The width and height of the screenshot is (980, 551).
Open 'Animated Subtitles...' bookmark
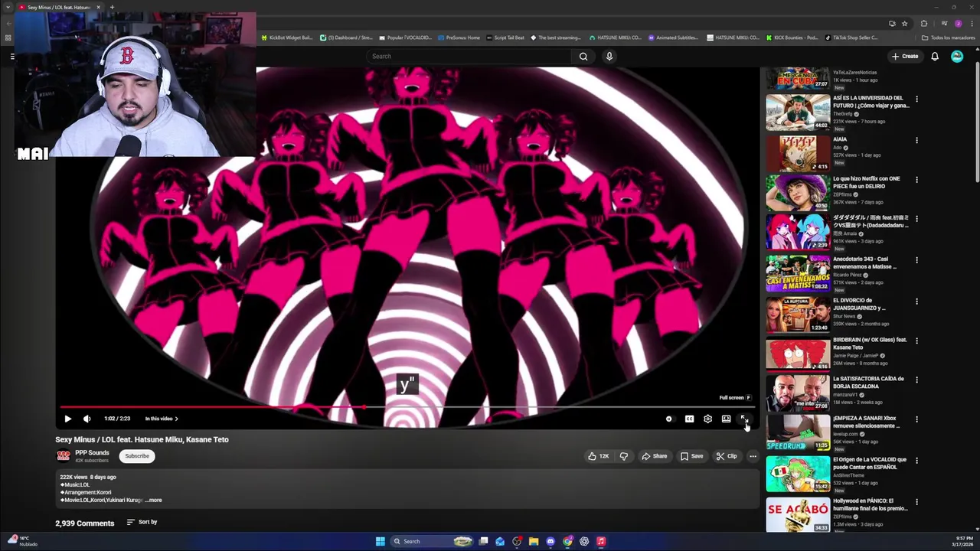tap(673, 37)
